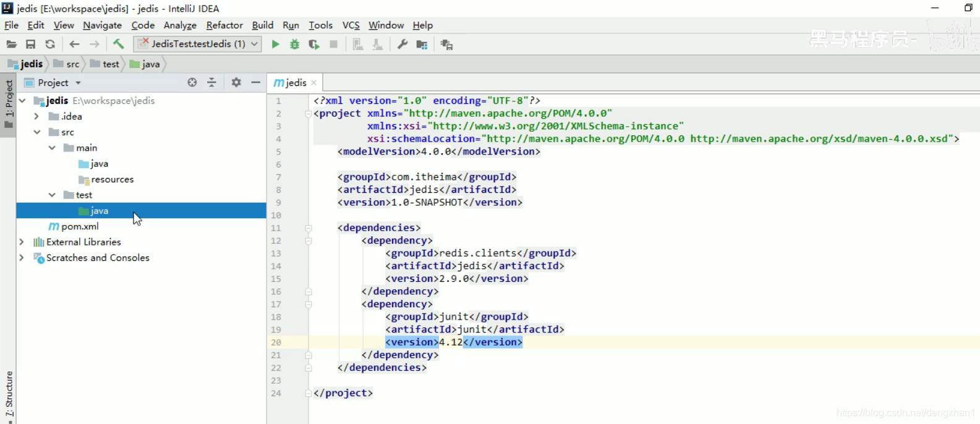Expand External Libraries node
Viewport: 980px width, 424px height.
(x=22, y=242)
